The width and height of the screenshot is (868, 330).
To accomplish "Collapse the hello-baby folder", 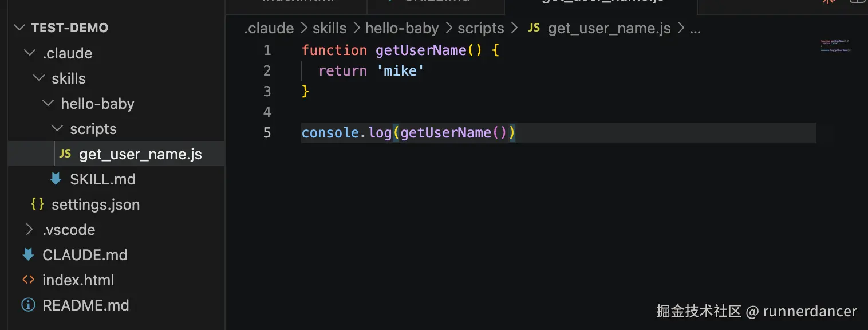I will click(x=48, y=103).
